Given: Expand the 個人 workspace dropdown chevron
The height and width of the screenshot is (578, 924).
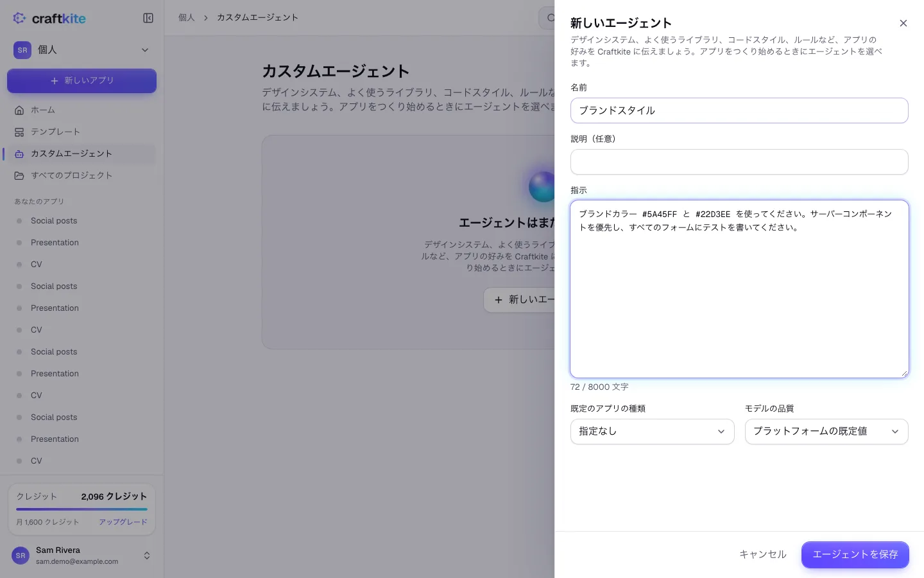Looking at the screenshot, I should click(145, 50).
